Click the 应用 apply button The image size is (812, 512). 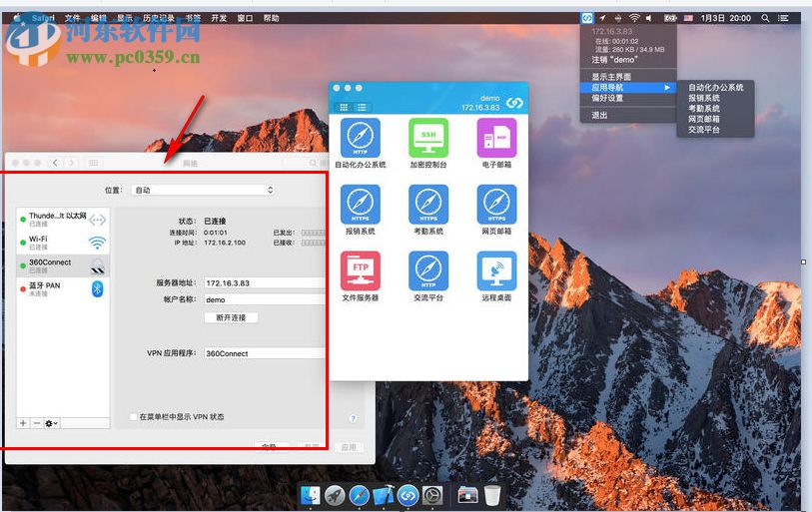coord(348,447)
